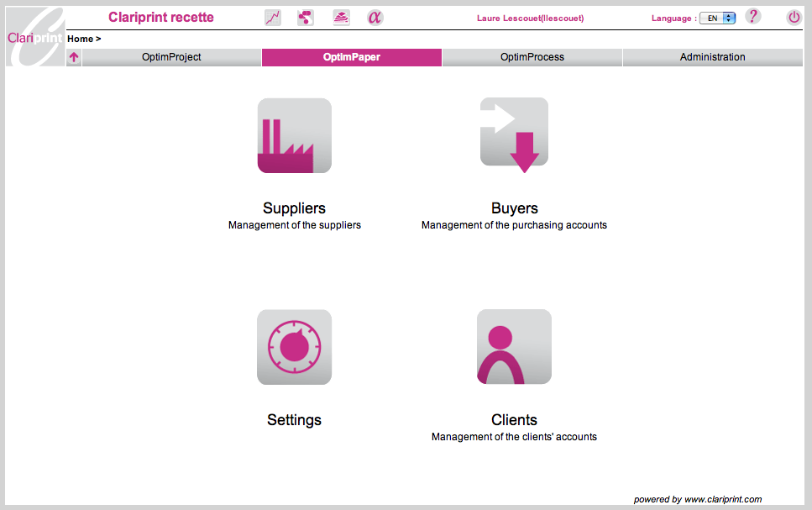The width and height of the screenshot is (812, 510).
Task: Click the Home breadcrumb link
Action: pyautogui.click(x=80, y=39)
